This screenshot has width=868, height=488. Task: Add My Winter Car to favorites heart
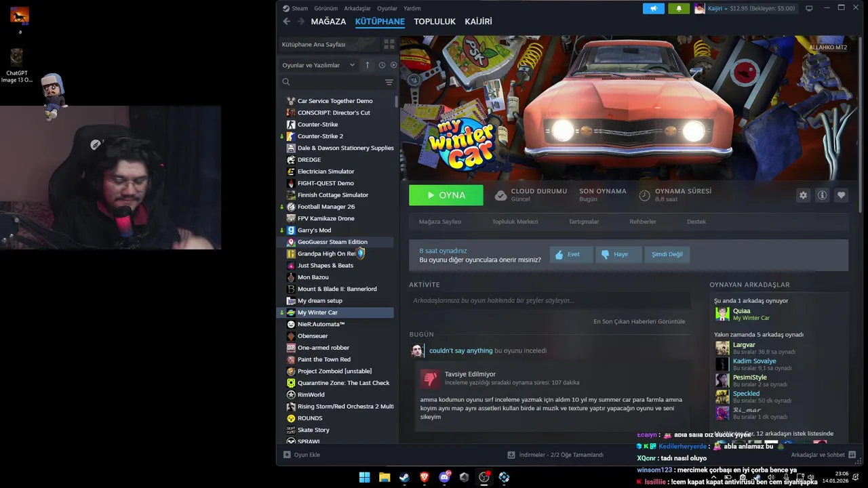[x=841, y=195]
